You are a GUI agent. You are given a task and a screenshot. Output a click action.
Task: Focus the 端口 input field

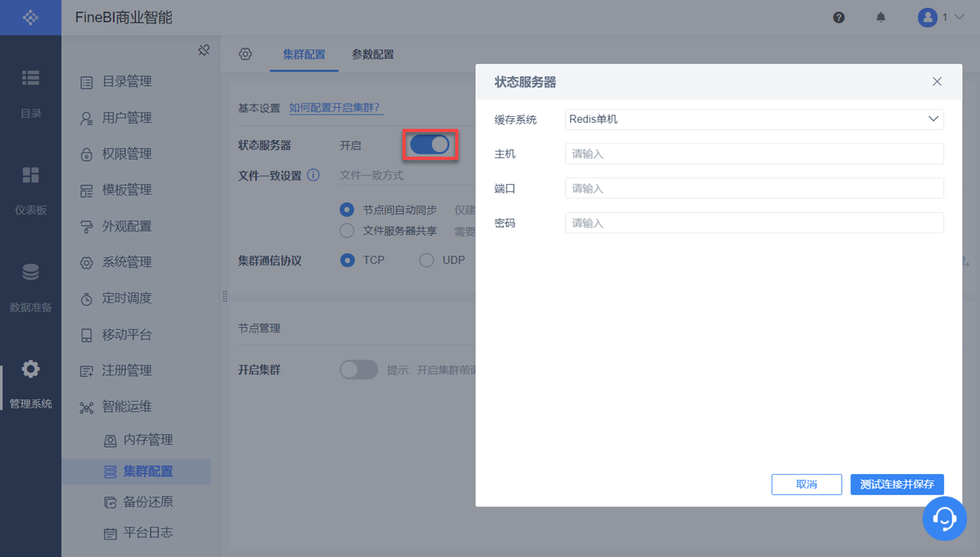point(754,188)
